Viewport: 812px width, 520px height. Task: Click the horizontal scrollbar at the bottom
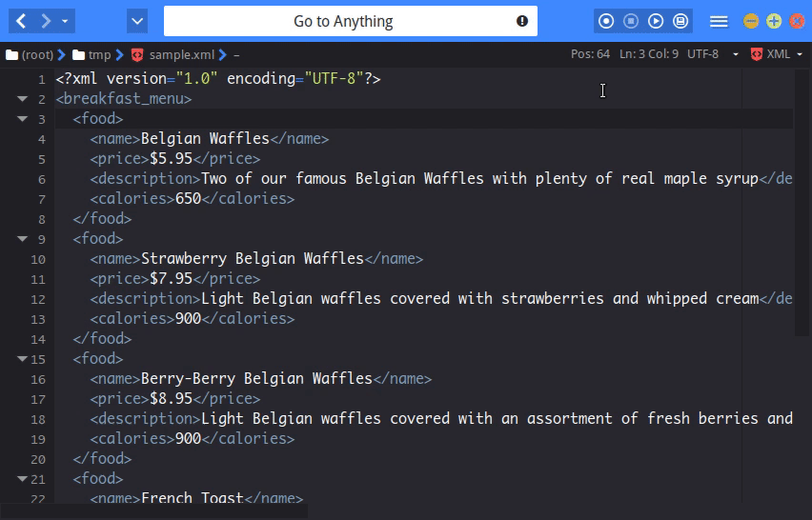(154, 511)
